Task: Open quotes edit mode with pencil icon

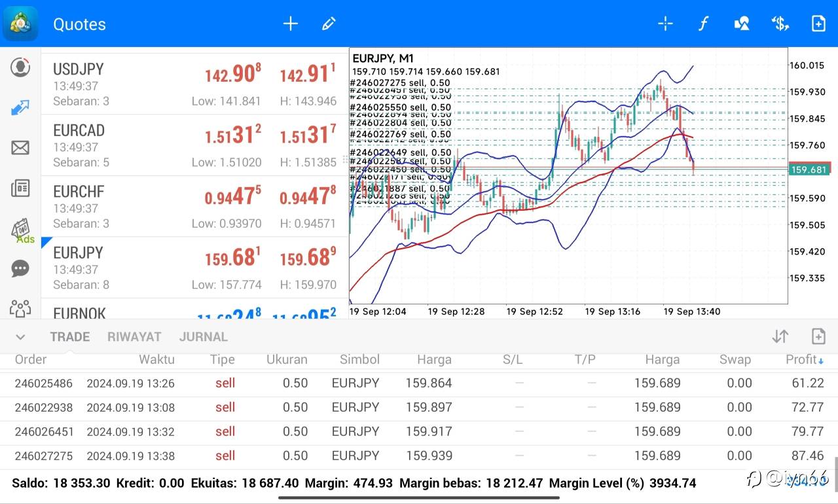Action: (329, 24)
